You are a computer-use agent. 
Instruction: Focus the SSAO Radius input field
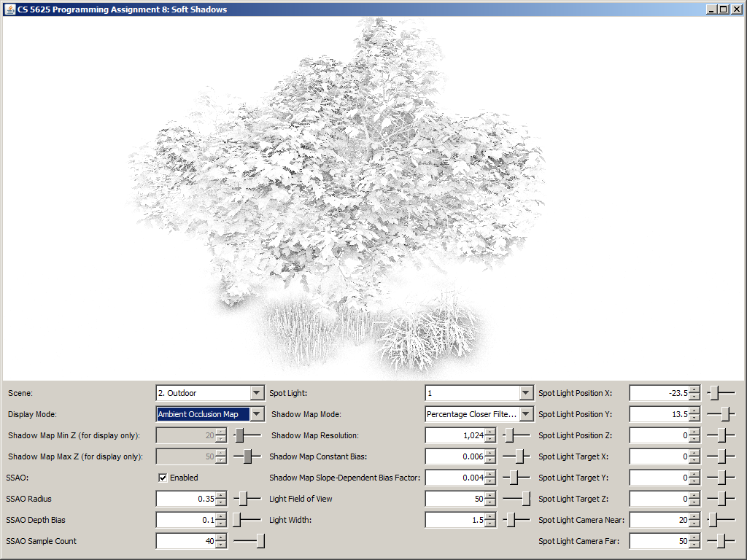click(x=185, y=499)
